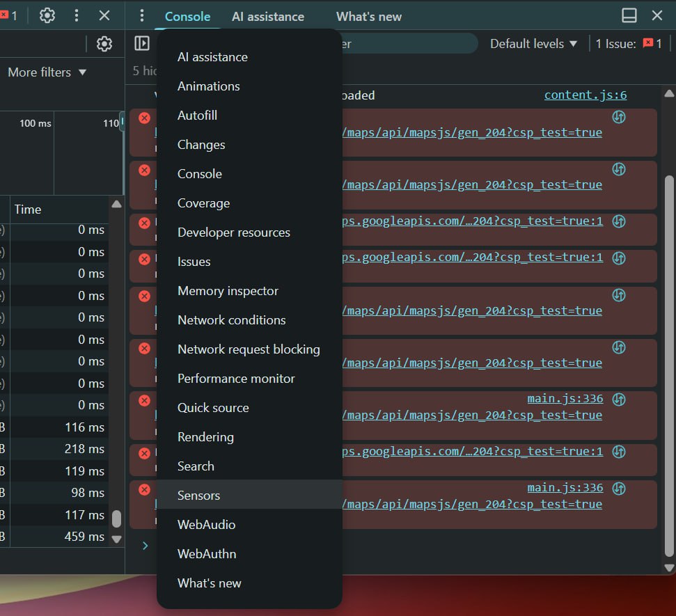Switch to the AI assistance tab
The height and width of the screenshot is (616, 676).
pos(267,16)
